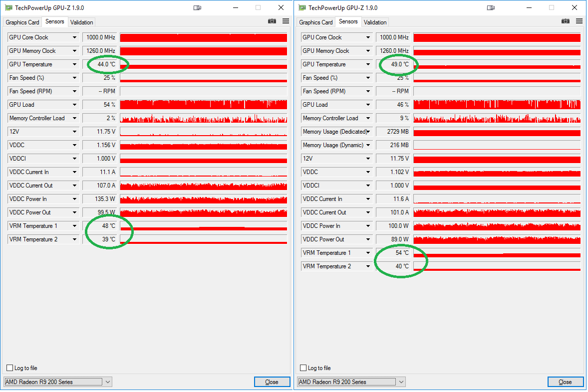This screenshot has height=392, width=588.
Task: Open VDDC Current Out dropdown in left window
Action: [x=75, y=186]
